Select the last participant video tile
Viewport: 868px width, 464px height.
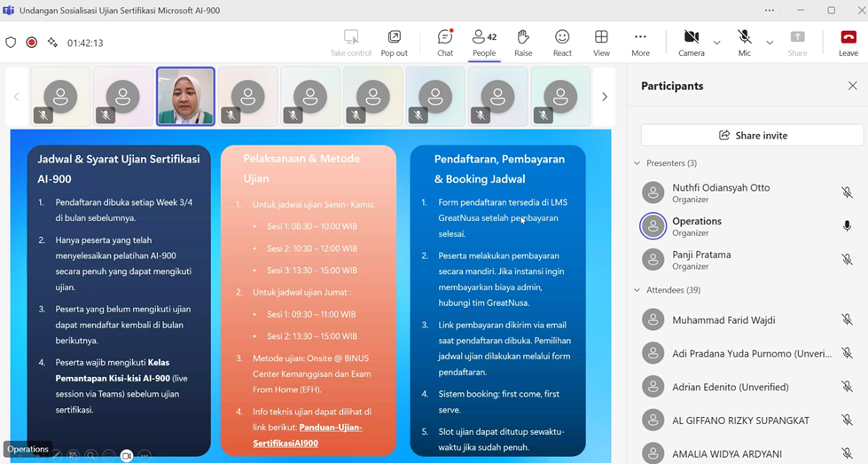pos(560,97)
